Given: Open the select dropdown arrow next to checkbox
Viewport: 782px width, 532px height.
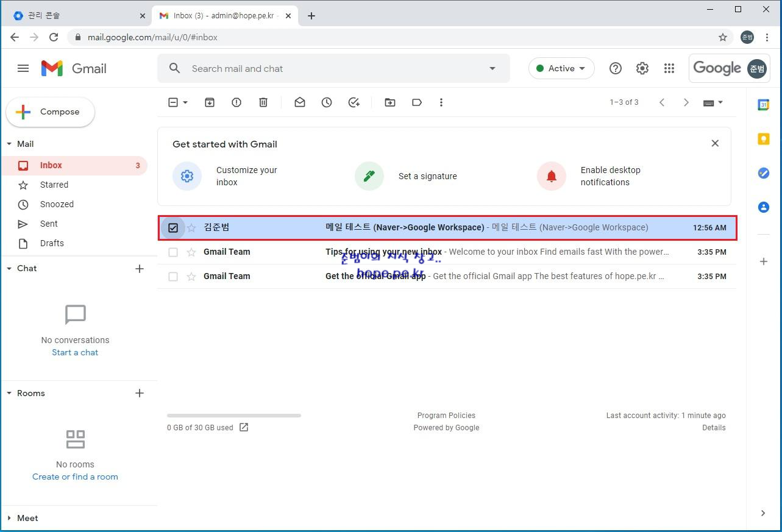Looking at the screenshot, I should [185, 102].
